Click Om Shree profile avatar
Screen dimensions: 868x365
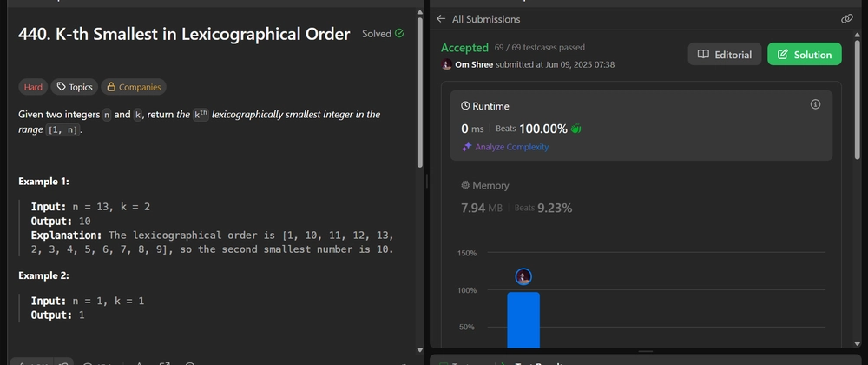[x=447, y=64]
